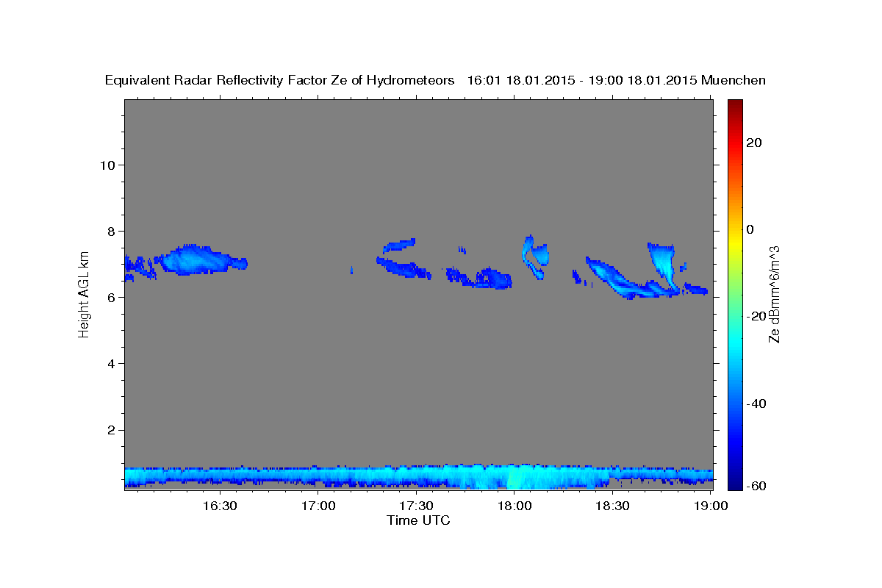Viewport: 882px width, 588px height.
Task: Click the 'Time UTC' axis label
Action: [x=418, y=520]
